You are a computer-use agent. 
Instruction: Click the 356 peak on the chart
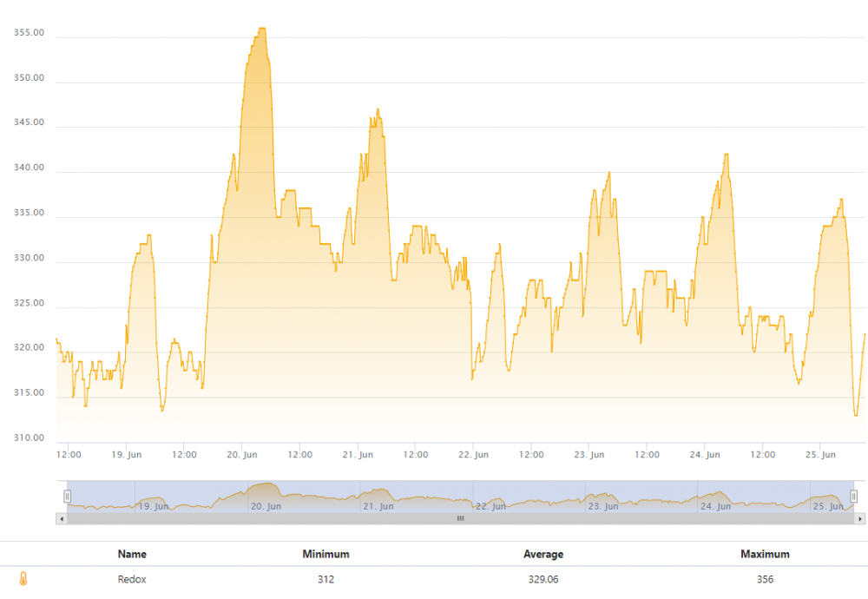tap(261, 29)
